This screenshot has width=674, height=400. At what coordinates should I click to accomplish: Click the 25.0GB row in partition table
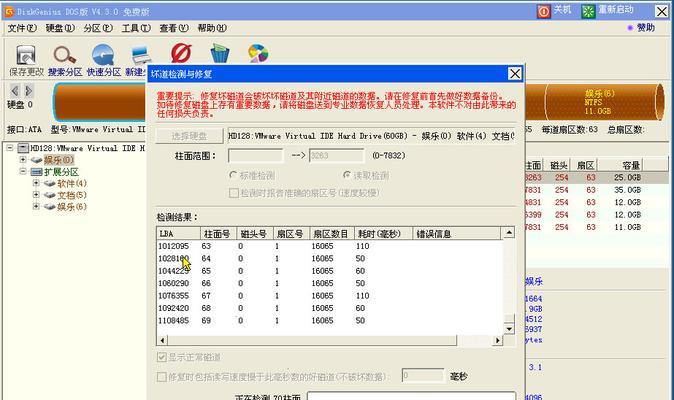coord(597,177)
